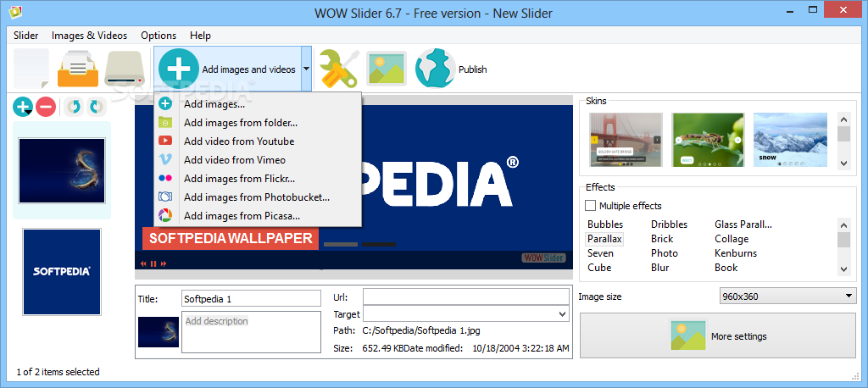
Task: Click next slide arrow in preview player
Action: tap(164, 263)
